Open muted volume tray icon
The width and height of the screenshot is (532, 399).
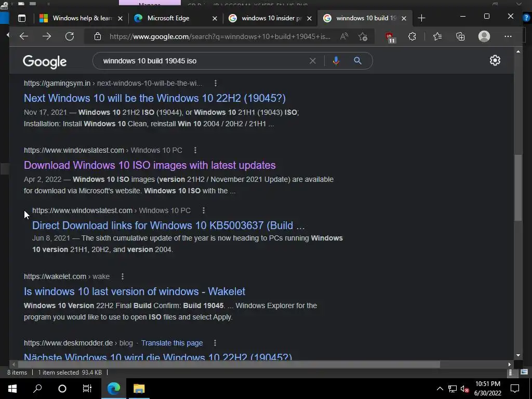click(x=465, y=389)
